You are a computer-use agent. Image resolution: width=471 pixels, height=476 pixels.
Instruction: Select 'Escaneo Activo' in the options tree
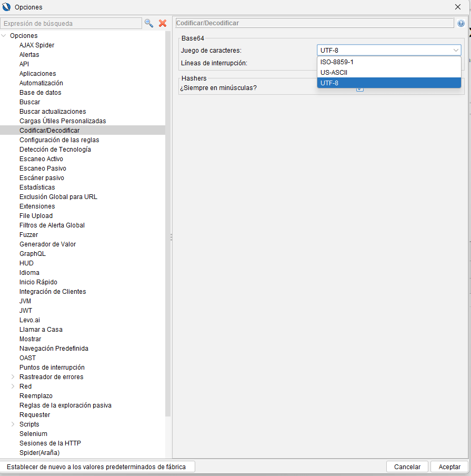click(41, 159)
